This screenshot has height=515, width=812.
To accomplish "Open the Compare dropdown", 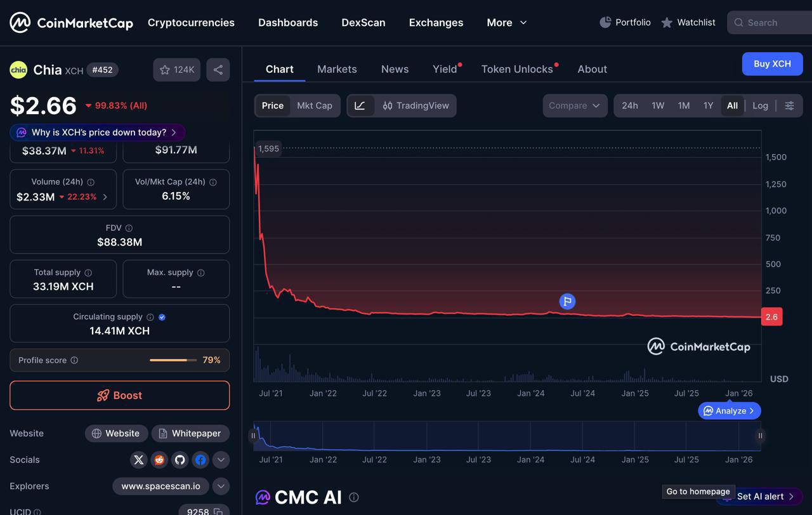I will click(x=575, y=106).
